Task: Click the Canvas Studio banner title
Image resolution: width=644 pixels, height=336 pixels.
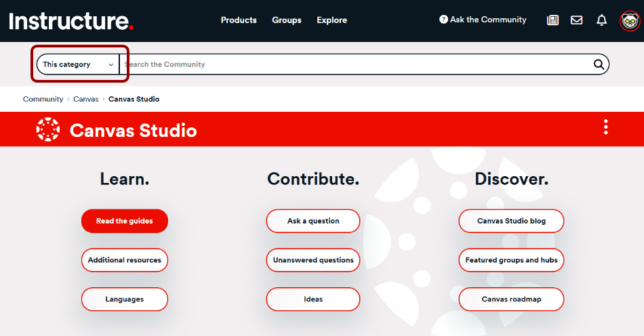Action: 133,131
